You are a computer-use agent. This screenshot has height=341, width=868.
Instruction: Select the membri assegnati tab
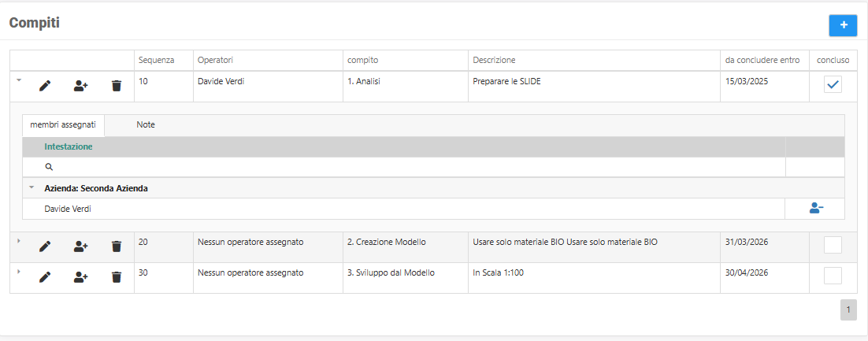coord(63,125)
